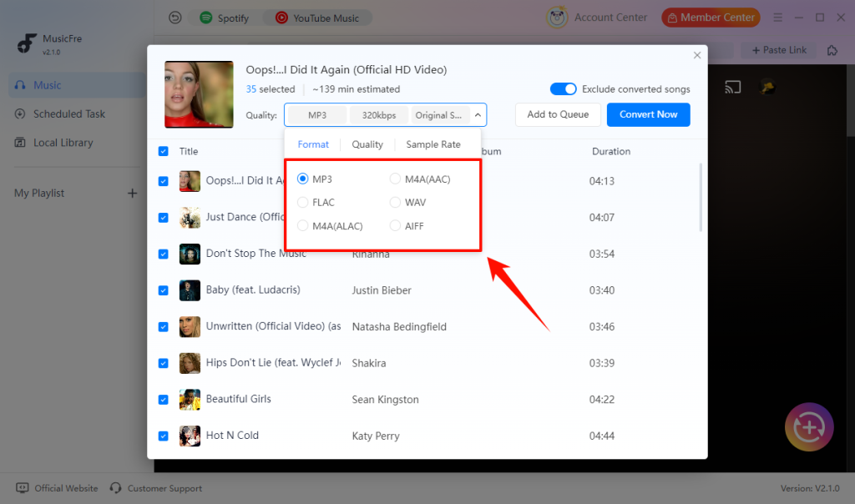Click the Duration column header
Viewport: 855px width, 504px height.
pyautogui.click(x=610, y=152)
